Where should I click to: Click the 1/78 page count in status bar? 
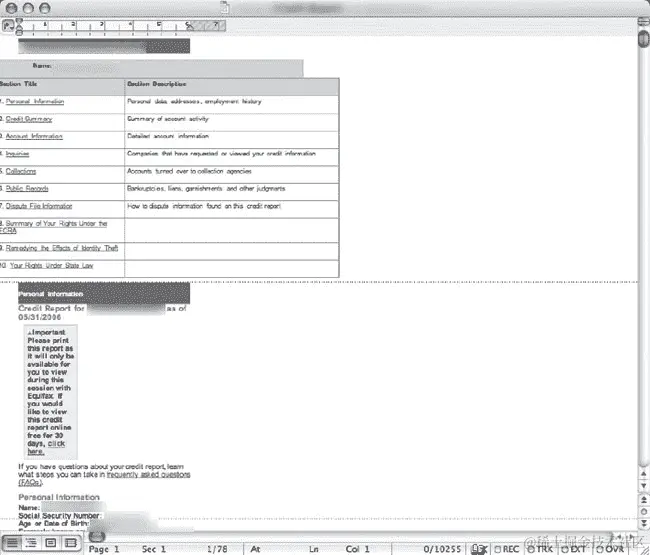click(x=217, y=549)
